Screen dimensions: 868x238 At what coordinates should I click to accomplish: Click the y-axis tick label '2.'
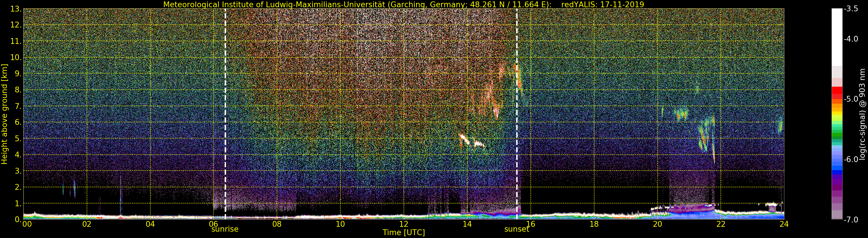tap(18, 187)
